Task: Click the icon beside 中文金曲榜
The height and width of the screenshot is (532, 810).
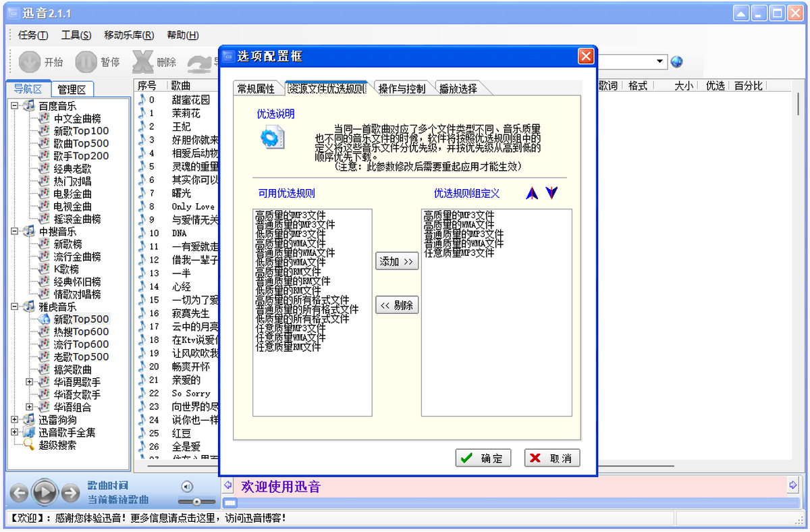Action: (x=44, y=118)
